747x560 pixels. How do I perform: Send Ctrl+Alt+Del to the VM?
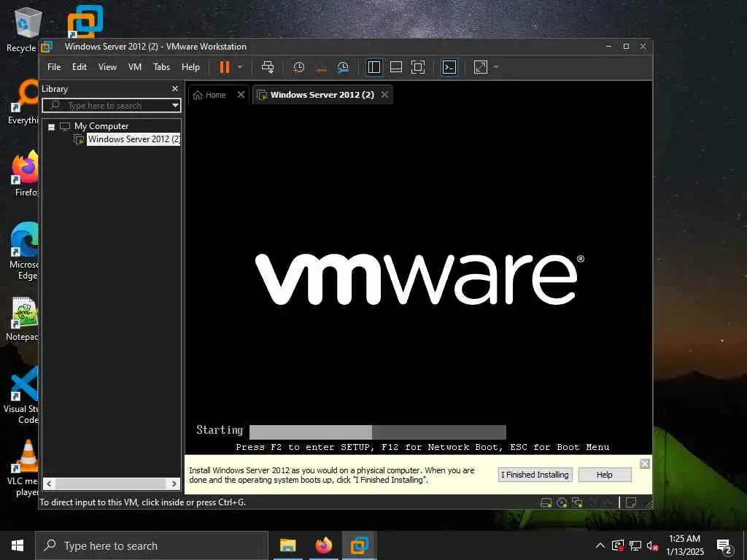268,67
